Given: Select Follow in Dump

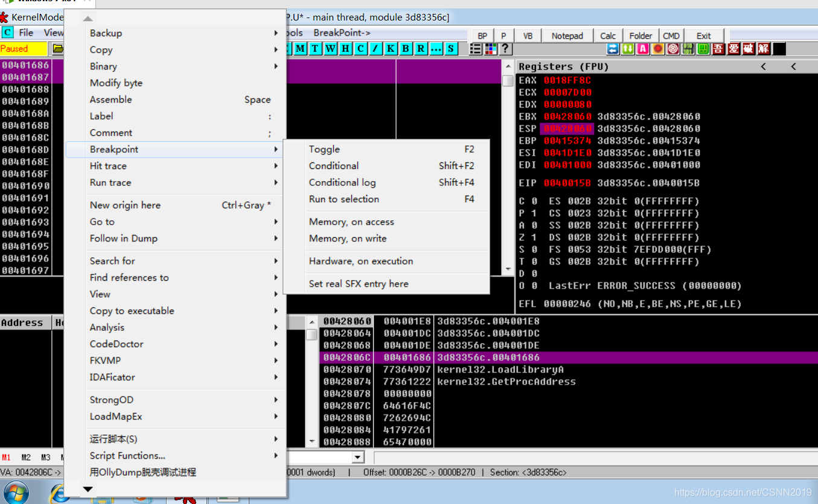Looking at the screenshot, I should pyautogui.click(x=175, y=238).
